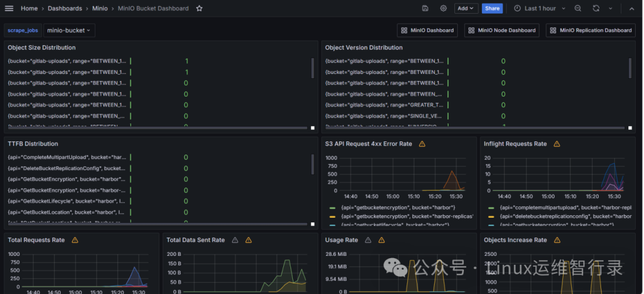Open the minio-bucket scrape_jobs dropdown

click(x=69, y=30)
